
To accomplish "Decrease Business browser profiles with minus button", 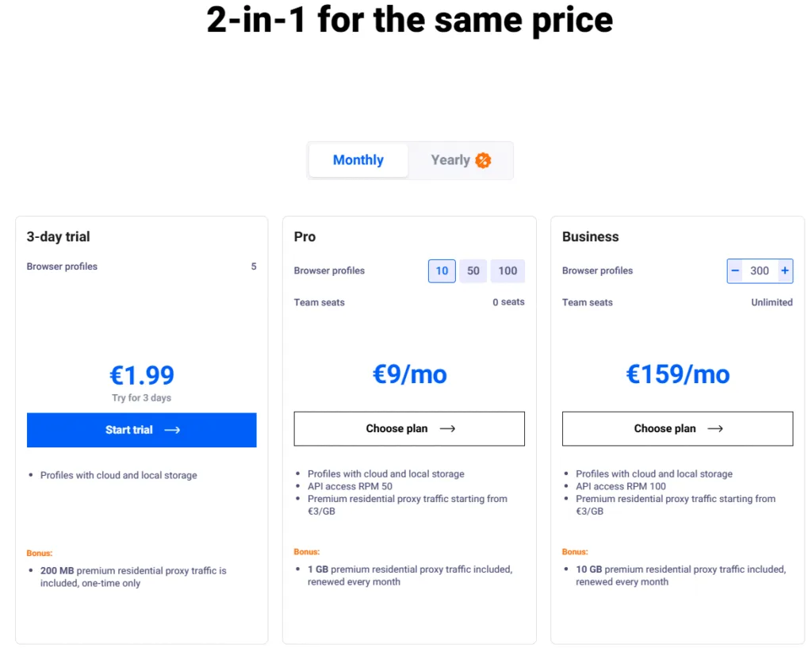I will [735, 270].
